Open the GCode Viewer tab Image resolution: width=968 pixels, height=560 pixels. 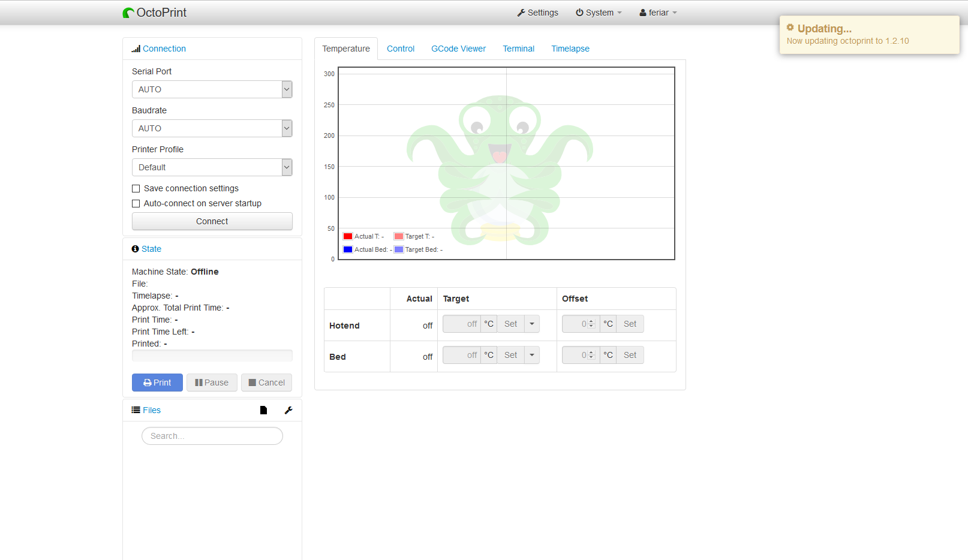459,49
